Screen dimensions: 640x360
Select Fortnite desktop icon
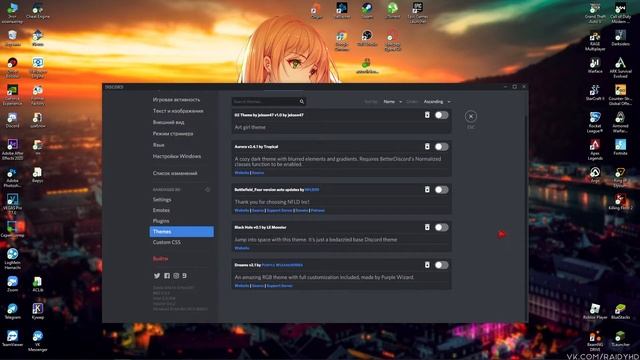click(620, 147)
